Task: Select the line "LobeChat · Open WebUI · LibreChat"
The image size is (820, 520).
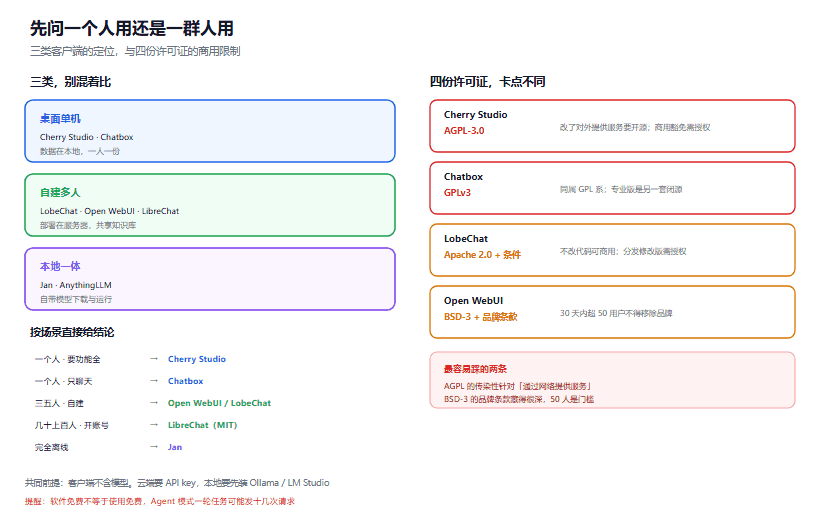Action: (109, 211)
